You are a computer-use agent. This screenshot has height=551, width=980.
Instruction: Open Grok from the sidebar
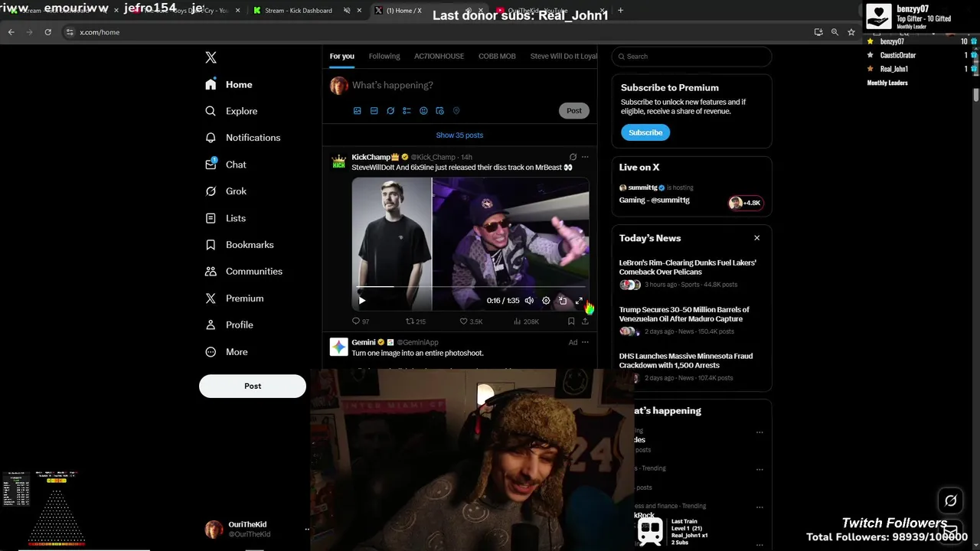click(226, 191)
